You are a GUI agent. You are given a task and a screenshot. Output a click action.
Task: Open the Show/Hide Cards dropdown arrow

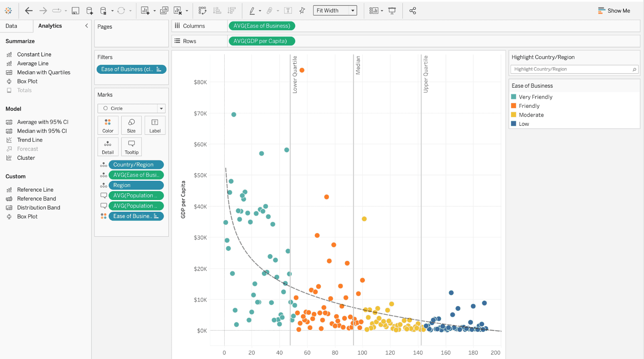[382, 11]
